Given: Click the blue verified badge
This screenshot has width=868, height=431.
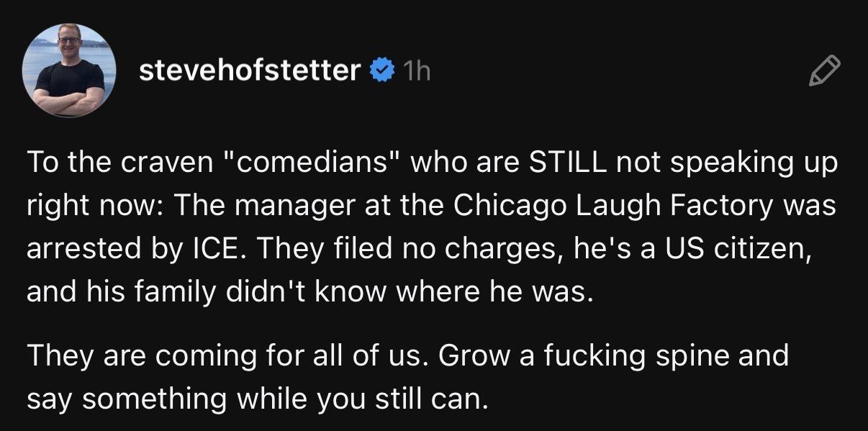Looking at the screenshot, I should tap(381, 71).
